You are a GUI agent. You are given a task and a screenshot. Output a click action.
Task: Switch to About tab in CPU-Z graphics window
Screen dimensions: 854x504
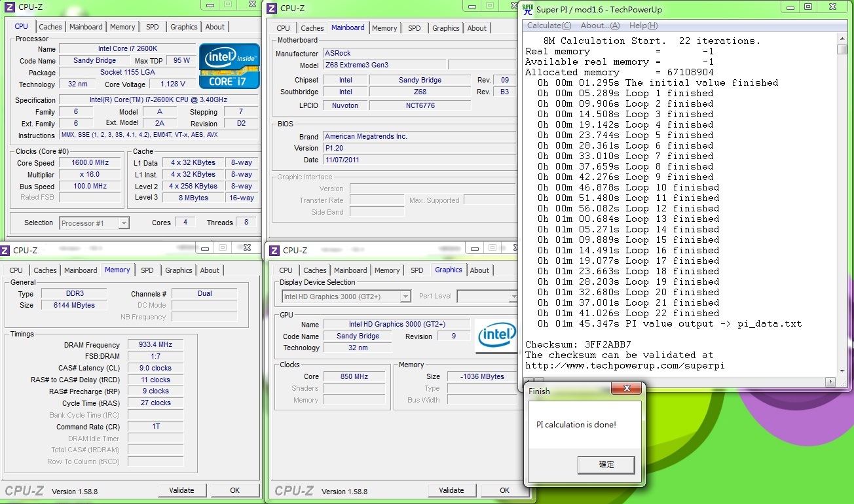click(x=479, y=270)
